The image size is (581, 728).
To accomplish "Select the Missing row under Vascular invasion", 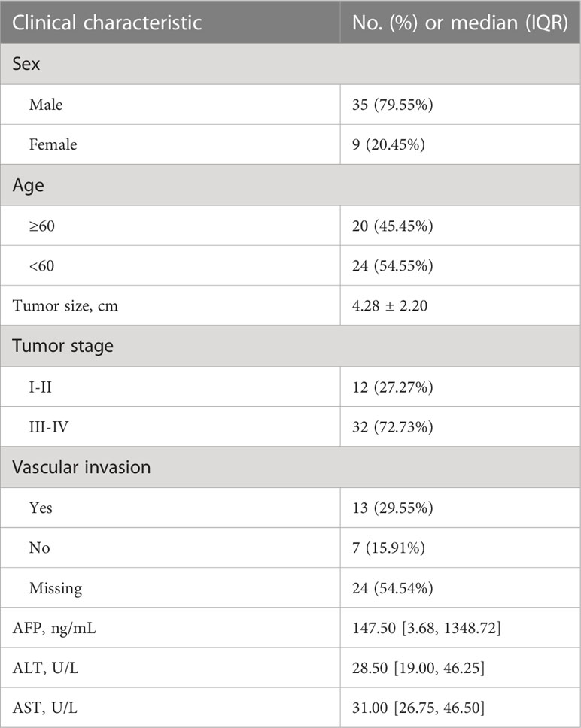I will coord(290,588).
